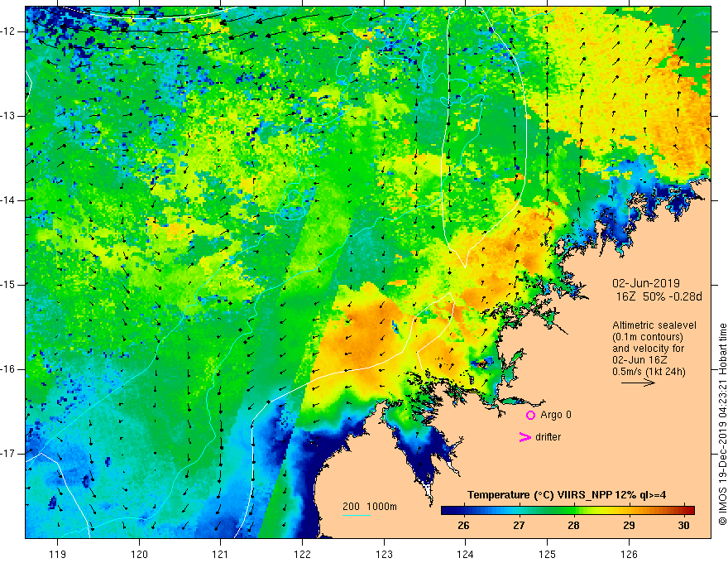Click longitude label 119 on bottom axis
This screenshot has width=728, height=563.
(x=58, y=554)
